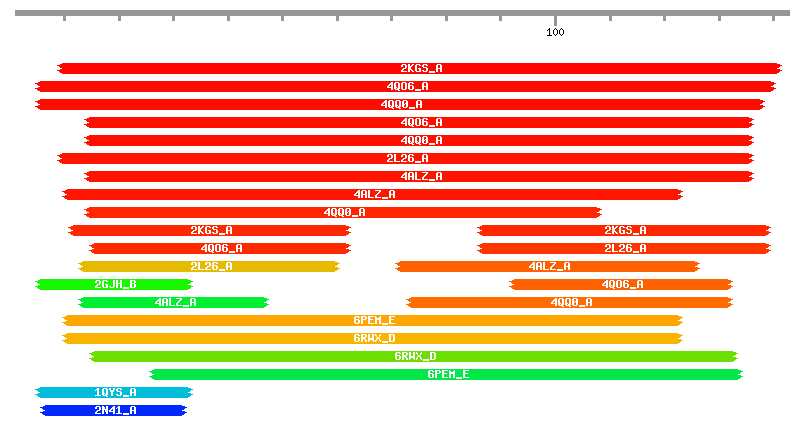Select the orange 4QQ0_A bar
800x423 pixels.
[x=570, y=302]
